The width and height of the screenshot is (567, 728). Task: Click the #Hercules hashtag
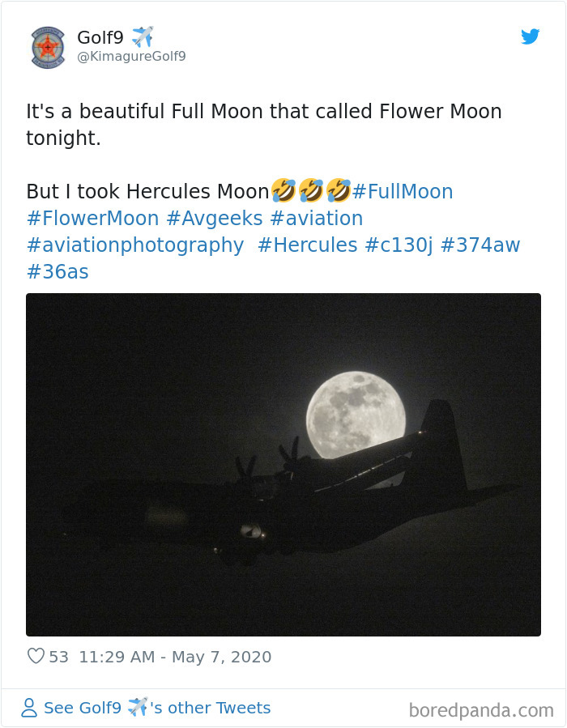[x=308, y=245]
